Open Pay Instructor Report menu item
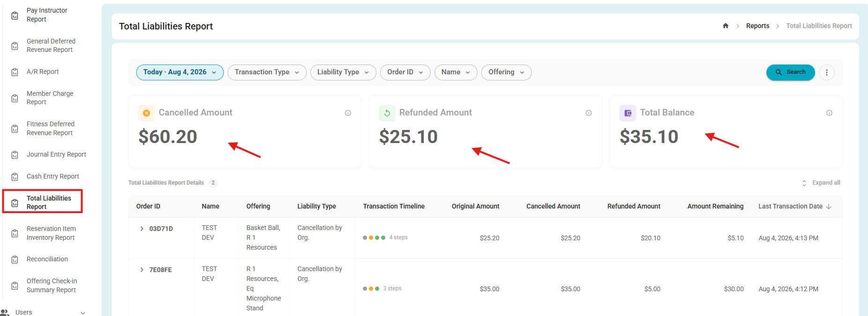The image size is (868, 316). point(47,15)
